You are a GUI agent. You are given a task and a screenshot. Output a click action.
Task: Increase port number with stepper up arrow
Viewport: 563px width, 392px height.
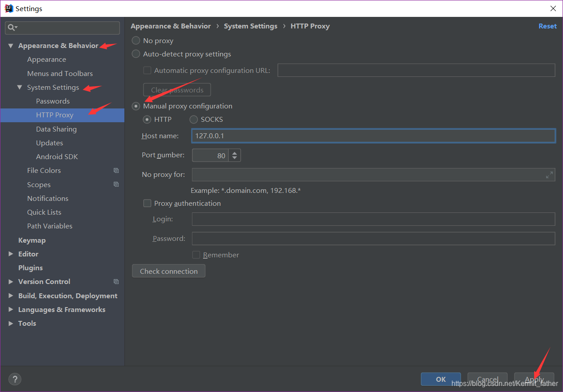coord(235,152)
